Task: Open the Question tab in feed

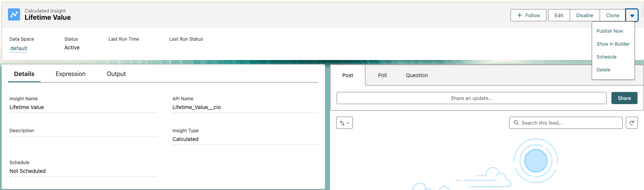Action: (x=417, y=75)
